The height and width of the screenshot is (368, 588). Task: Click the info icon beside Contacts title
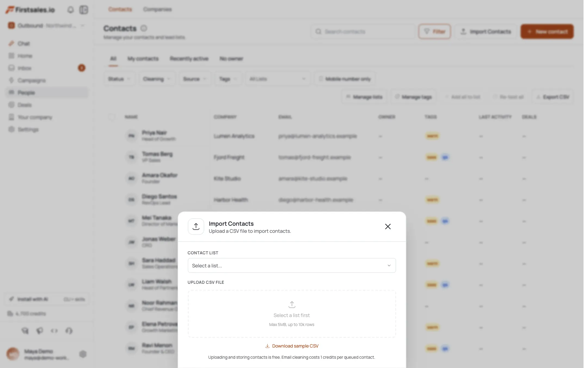coord(144,28)
